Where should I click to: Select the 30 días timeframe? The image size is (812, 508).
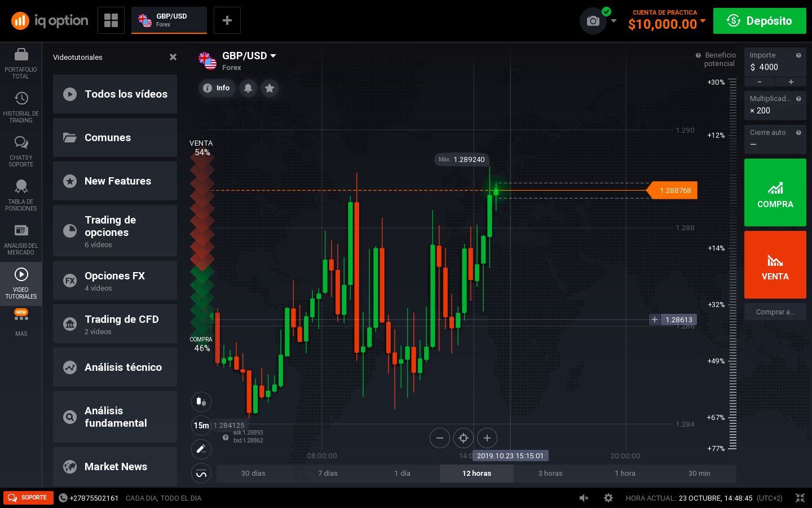pyautogui.click(x=253, y=474)
